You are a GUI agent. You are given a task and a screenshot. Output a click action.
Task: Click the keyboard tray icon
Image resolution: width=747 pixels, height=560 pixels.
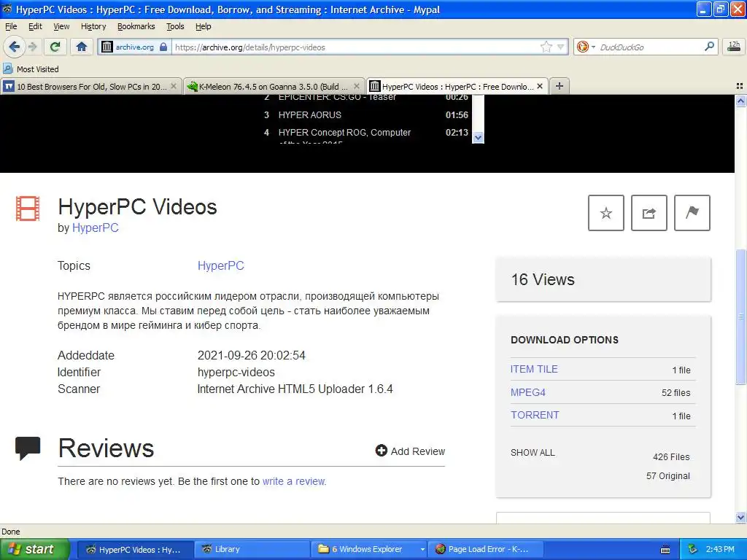click(x=665, y=550)
